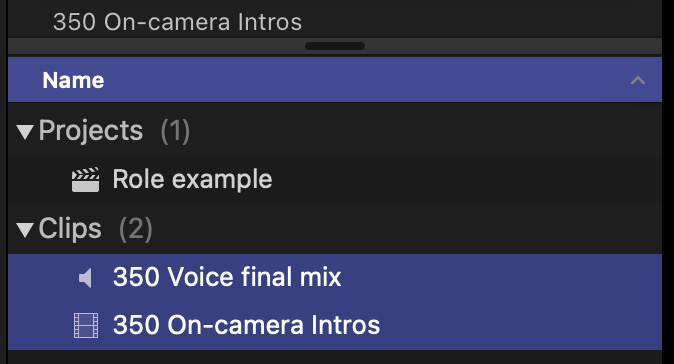Click the Projects item count (1)

click(175, 131)
